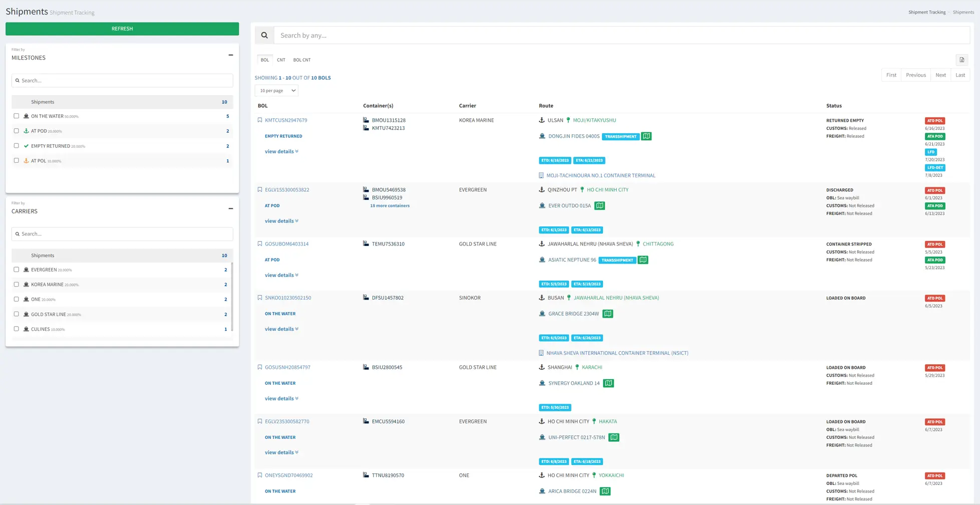This screenshot has width=980, height=505.
Task: Bookmark shipment GOSUSNH20854797
Action: tap(259, 367)
